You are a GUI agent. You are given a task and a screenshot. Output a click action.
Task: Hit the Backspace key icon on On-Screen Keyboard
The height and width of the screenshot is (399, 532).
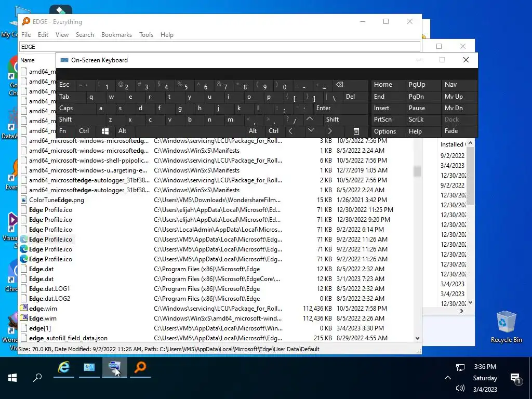[x=339, y=85]
